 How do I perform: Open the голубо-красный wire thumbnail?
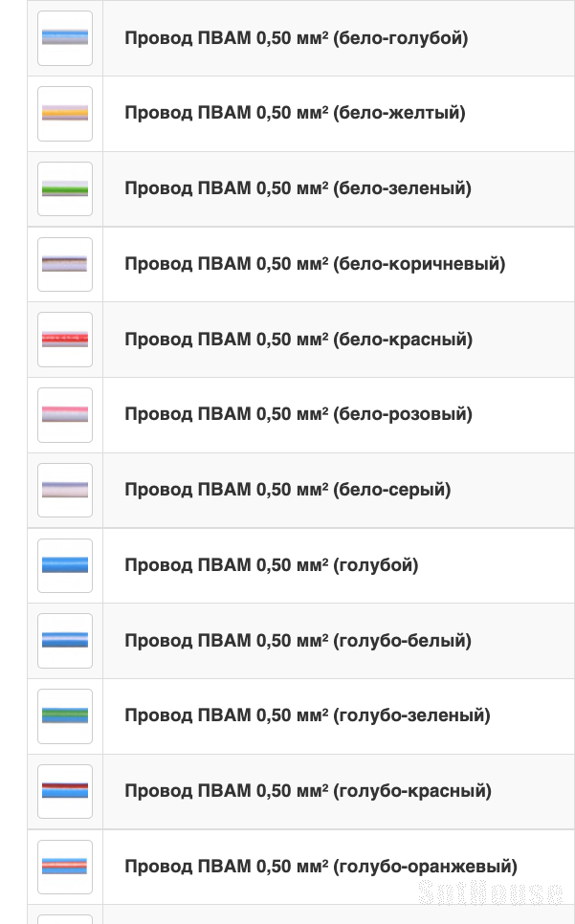(65, 791)
